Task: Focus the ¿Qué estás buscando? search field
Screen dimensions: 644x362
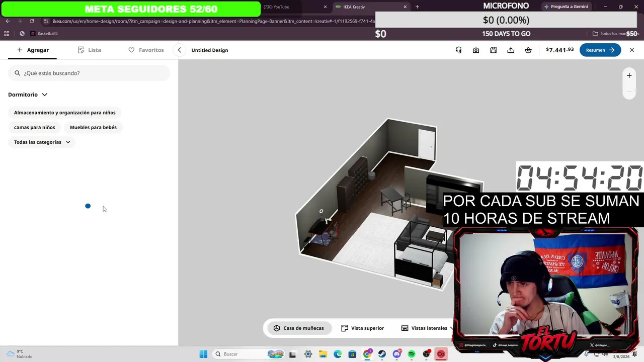Action: pyautogui.click(x=89, y=73)
